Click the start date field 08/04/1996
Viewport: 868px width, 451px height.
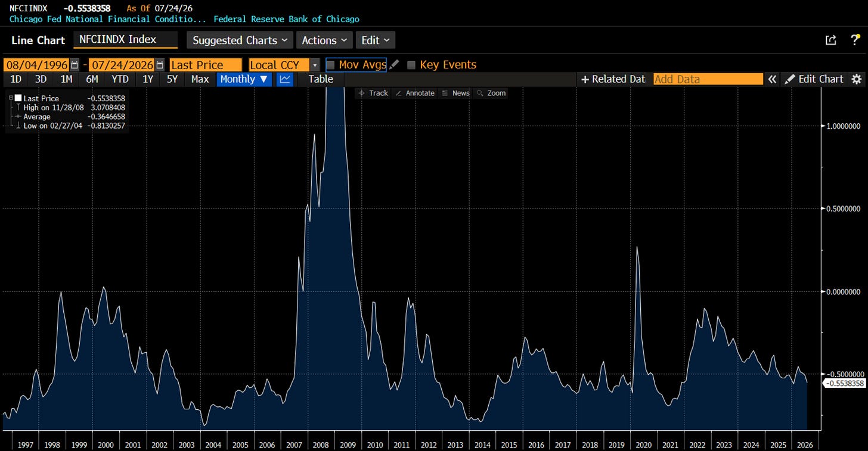[x=36, y=65]
